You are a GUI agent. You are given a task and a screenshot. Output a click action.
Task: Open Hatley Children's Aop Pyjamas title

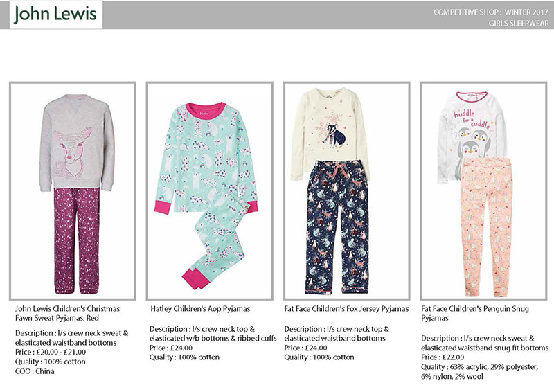click(200, 309)
